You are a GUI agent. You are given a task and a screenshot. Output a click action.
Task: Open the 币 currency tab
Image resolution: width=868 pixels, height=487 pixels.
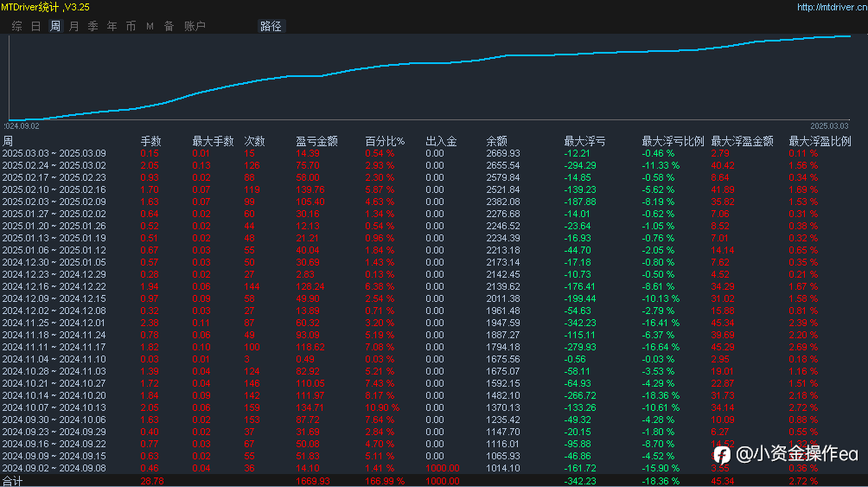pos(131,26)
